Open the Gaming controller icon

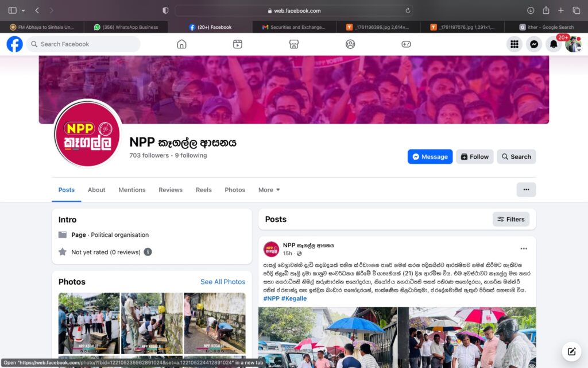[x=406, y=44]
